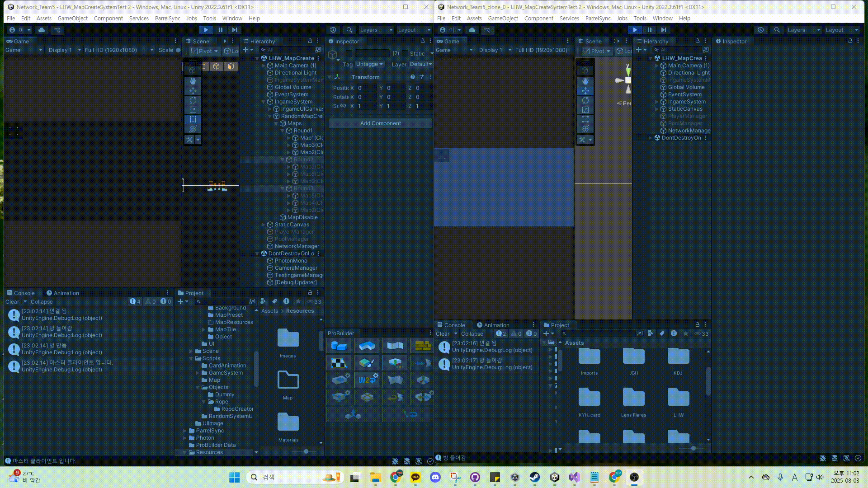Open the Tag dropdown in Inspector
Viewport: 868px width, 488px height.
[369, 64]
